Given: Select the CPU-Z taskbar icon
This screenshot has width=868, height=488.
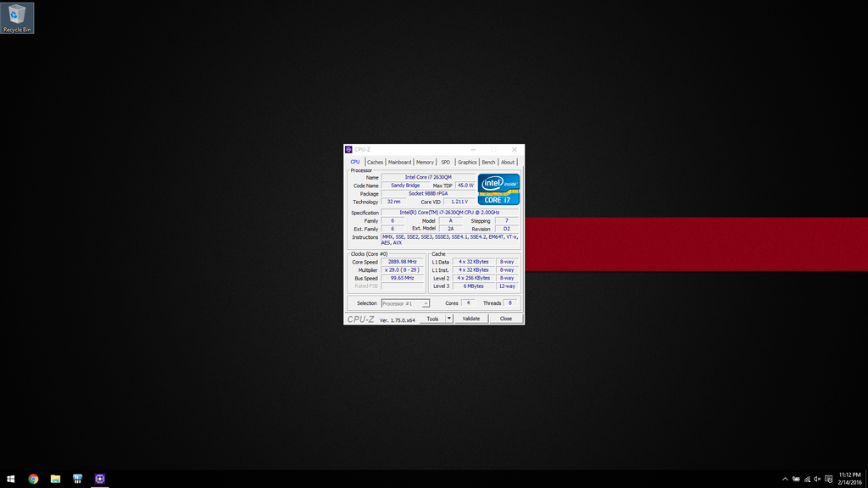Looking at the screenshot, I should (x=100, y=479).
